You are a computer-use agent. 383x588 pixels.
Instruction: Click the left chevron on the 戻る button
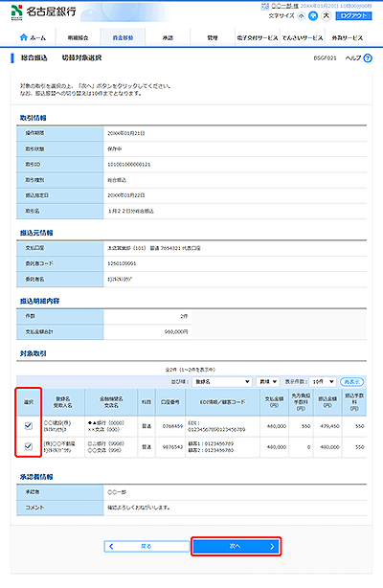coord(111,547)
